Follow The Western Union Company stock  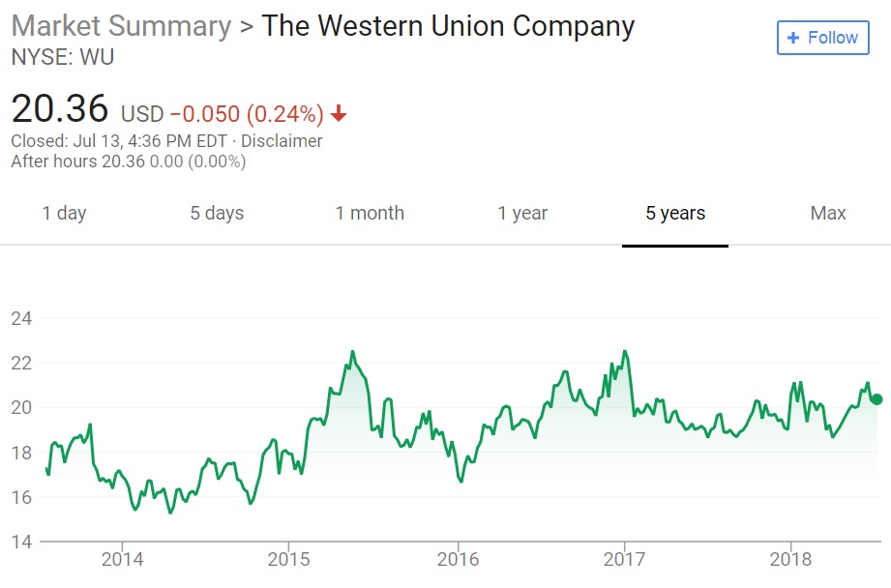pos(822,39)
